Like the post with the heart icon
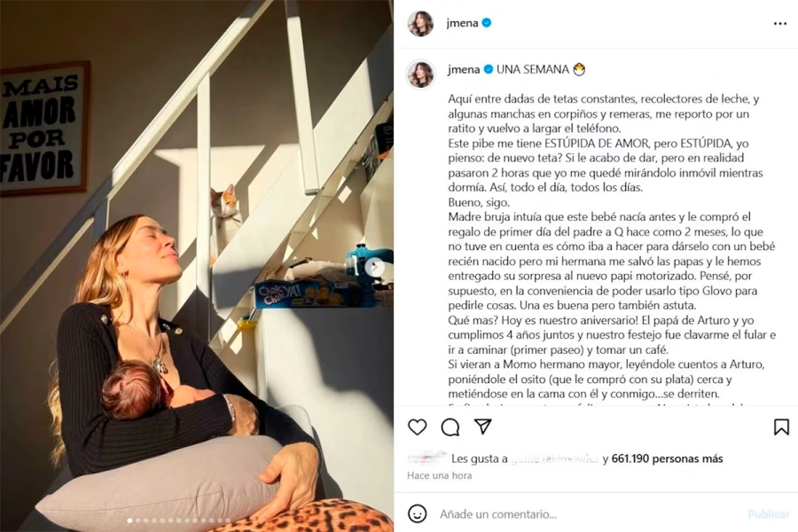The width and height of the screenshot is (798, 532). point(418,426)
